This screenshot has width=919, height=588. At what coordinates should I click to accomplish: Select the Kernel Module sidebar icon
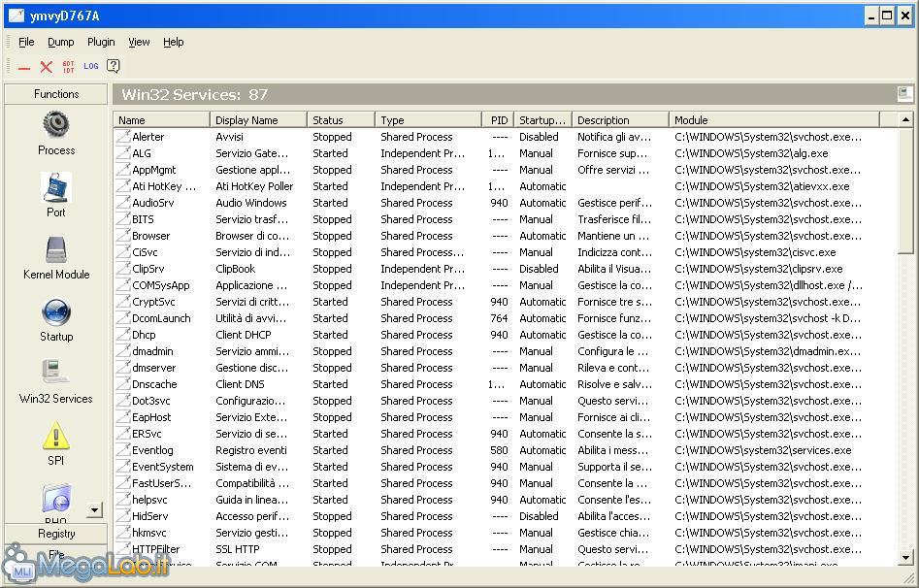[x=56, y=249]
